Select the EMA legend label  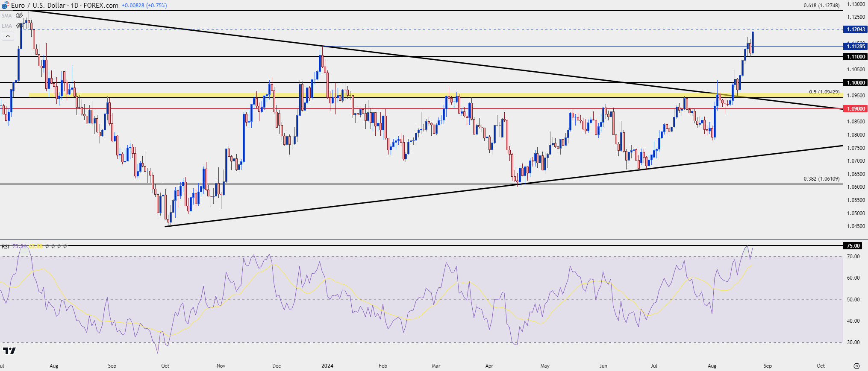(6, 26)
